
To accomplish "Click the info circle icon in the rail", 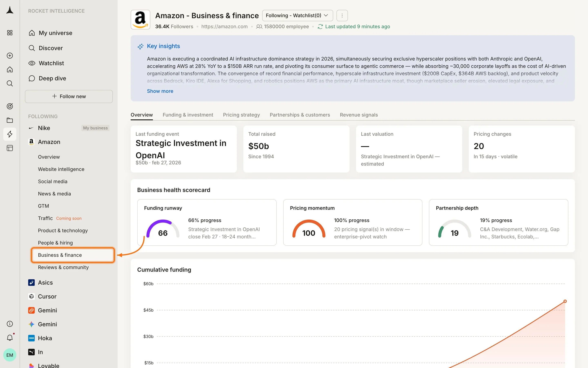I will click(x=10, y=324).
